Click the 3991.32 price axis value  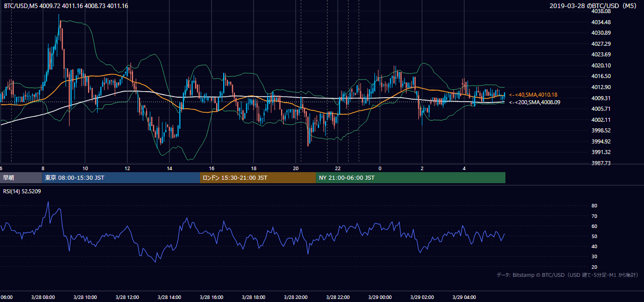601,152
